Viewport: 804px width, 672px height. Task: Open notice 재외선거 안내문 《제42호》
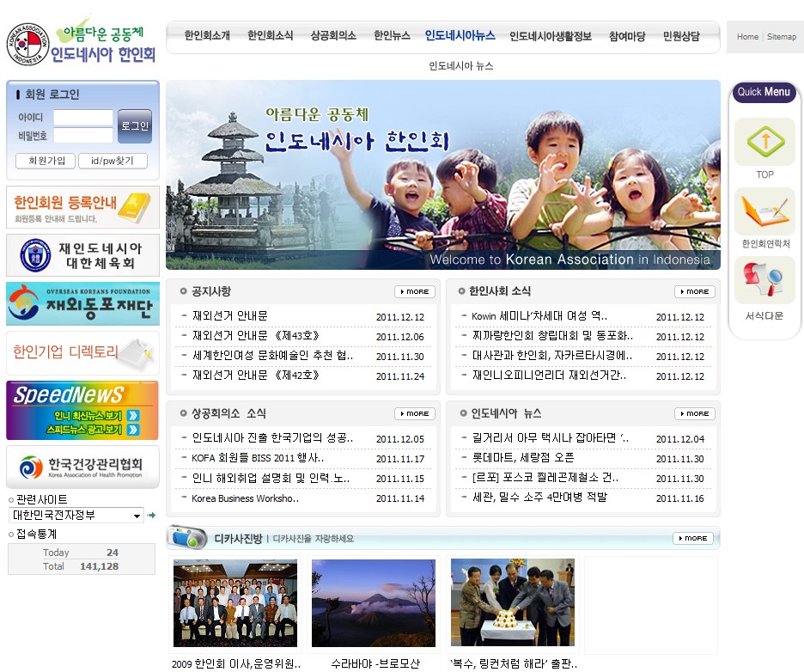[255, 375]
